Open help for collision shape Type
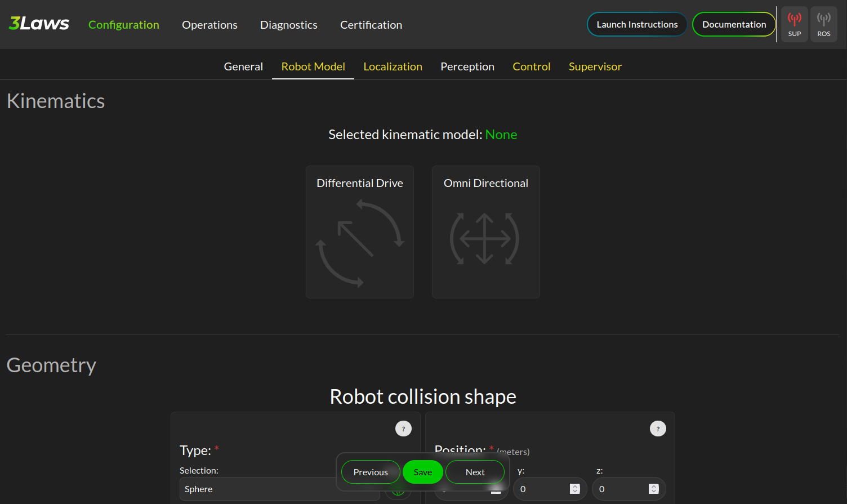This screenshot has width=847, height=504. [x=403, y=429]
